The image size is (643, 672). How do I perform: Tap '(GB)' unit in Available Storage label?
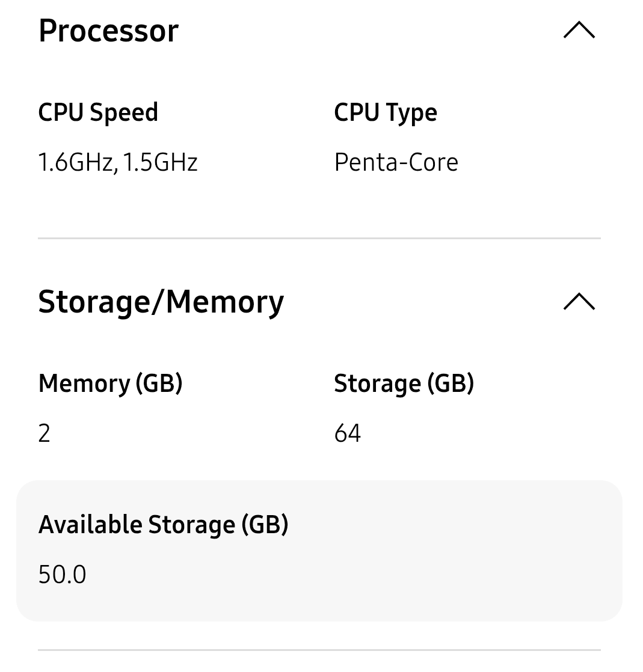coord(265,525)
